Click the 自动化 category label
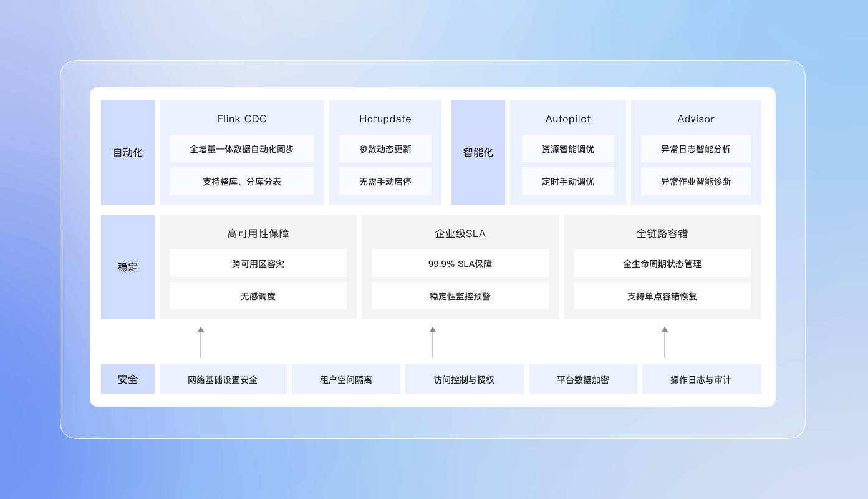The width and height of the screenshot is (868, 499). tap(128, 152)
